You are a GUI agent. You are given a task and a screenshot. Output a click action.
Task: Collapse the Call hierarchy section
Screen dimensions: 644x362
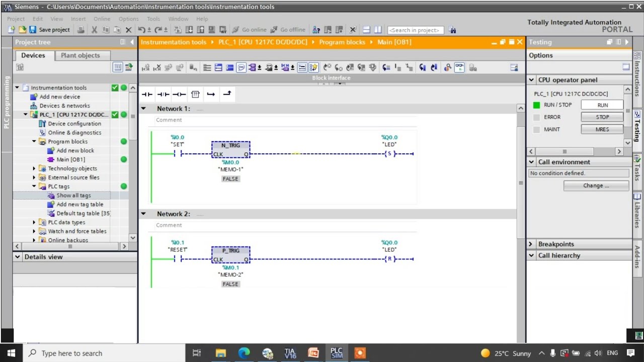[x=531, y=255]
